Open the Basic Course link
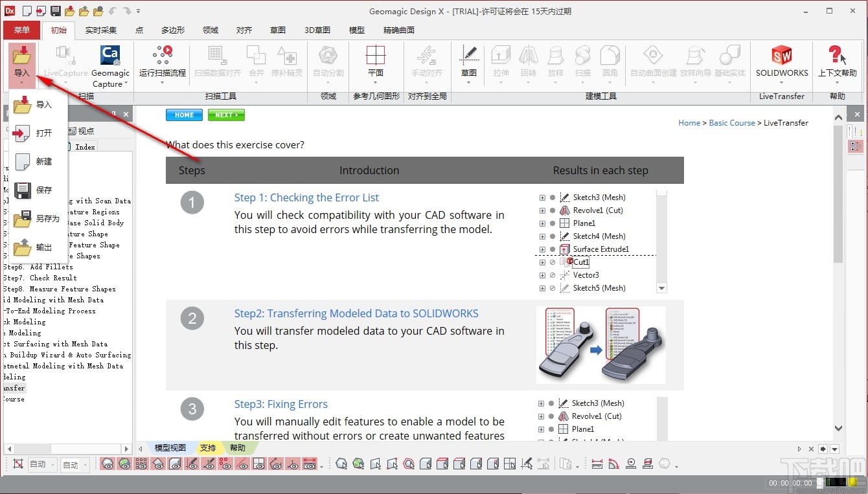 point(732,122)
